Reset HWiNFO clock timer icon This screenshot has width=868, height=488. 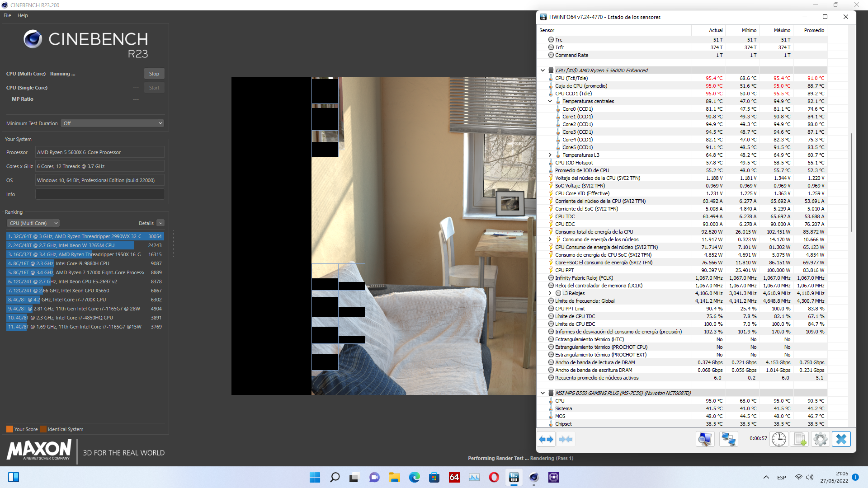click(x=779, y=439)
